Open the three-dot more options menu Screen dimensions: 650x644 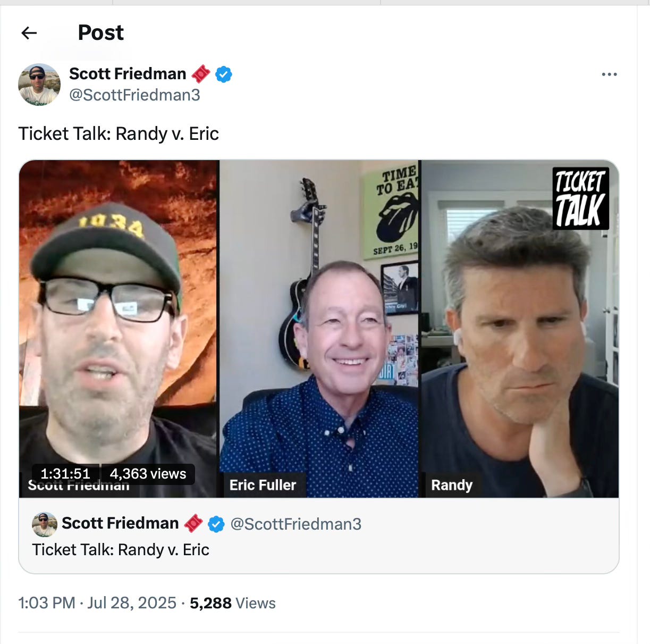click(x=609, y=74)
